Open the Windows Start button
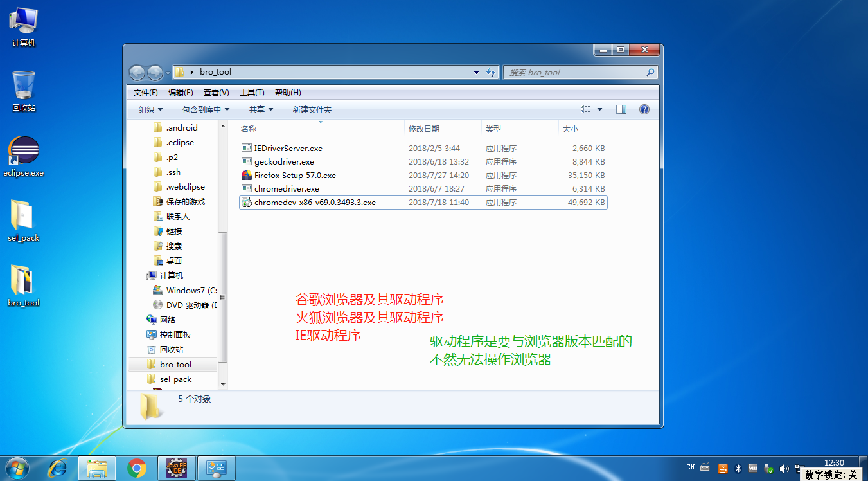The image size is (868, 481). (17, 468)
